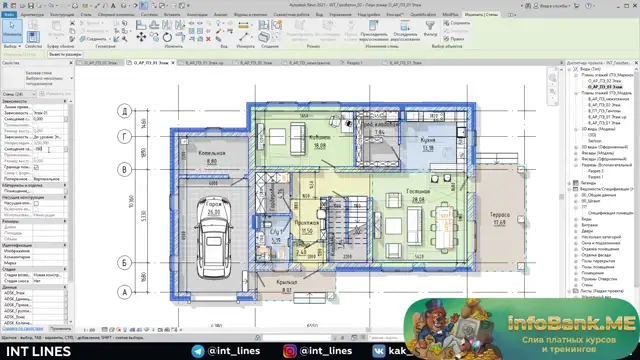Switch to the Разрез 1 view tab

pos(354,63)
